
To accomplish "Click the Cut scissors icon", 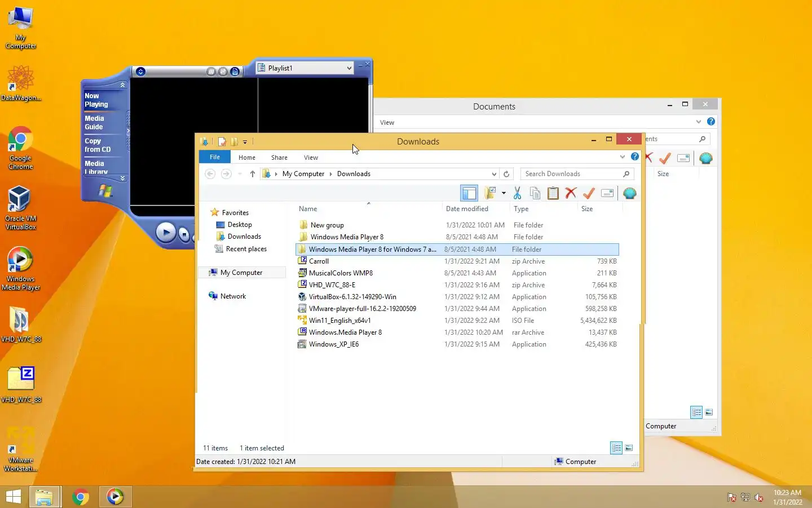I will coord(517,193).
